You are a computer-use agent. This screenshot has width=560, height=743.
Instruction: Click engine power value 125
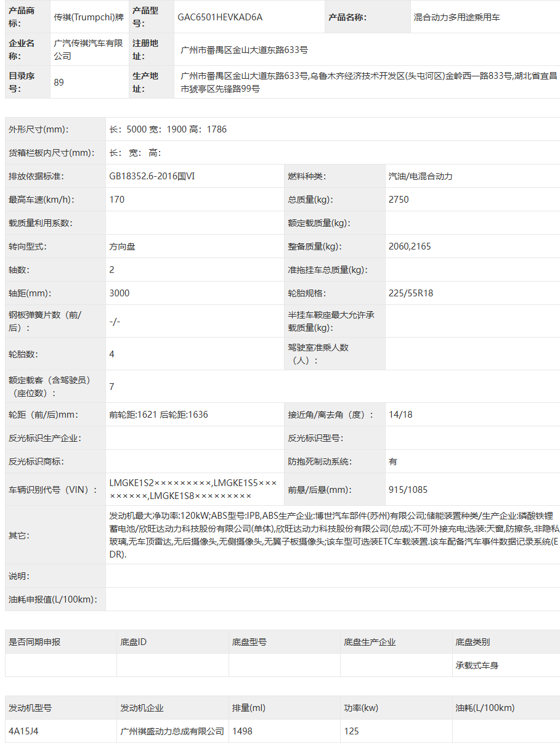pyautogui.click(x=352, y=731)
